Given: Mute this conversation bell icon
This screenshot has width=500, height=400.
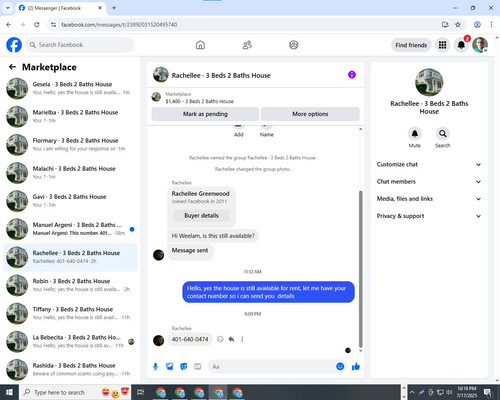Looking at the screenshot, I should [414, 134].
